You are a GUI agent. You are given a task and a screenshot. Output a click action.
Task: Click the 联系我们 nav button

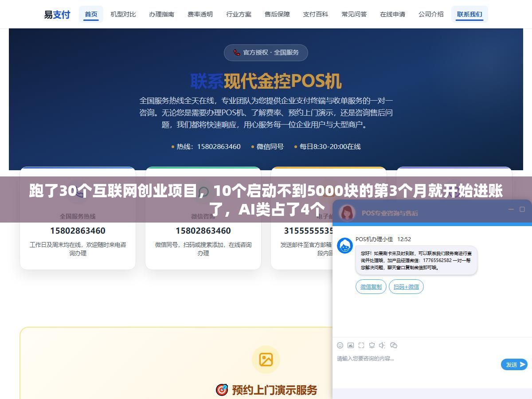[x=469, y=14]
